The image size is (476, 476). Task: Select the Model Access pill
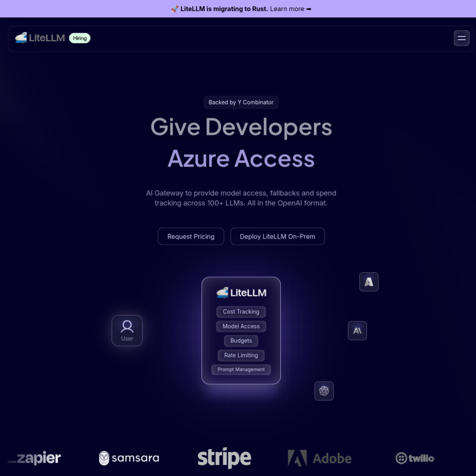point(241,326)
